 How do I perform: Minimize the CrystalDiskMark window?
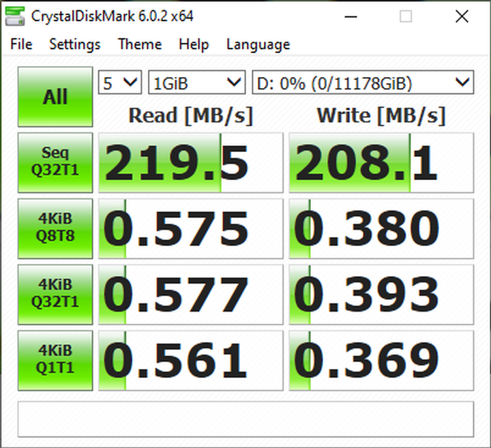click(353, 16)
